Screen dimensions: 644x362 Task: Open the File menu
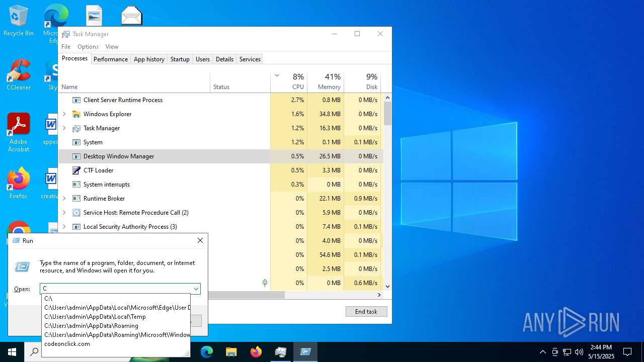66,47
